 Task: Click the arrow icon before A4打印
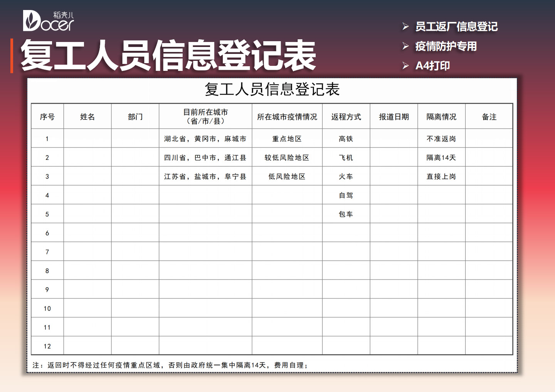(x=405, y=65)
